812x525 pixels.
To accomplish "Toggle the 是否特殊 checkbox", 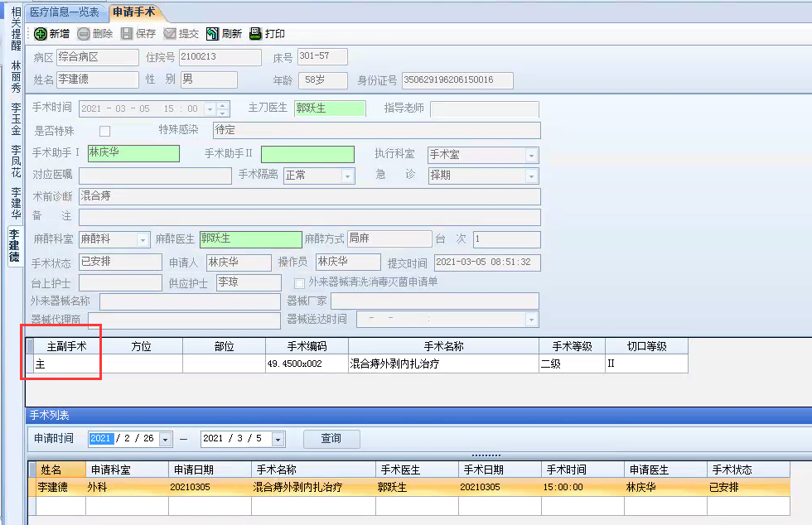I will pos(104,131).
